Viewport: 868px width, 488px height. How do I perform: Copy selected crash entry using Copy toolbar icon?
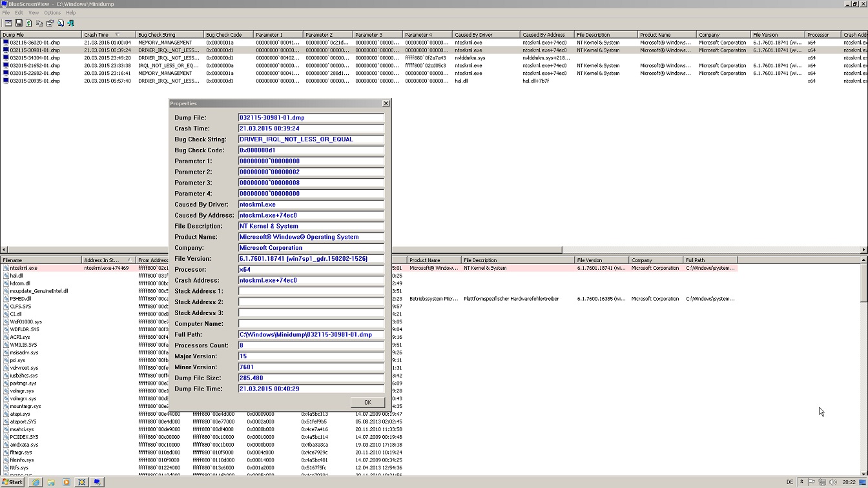(39, 23)
